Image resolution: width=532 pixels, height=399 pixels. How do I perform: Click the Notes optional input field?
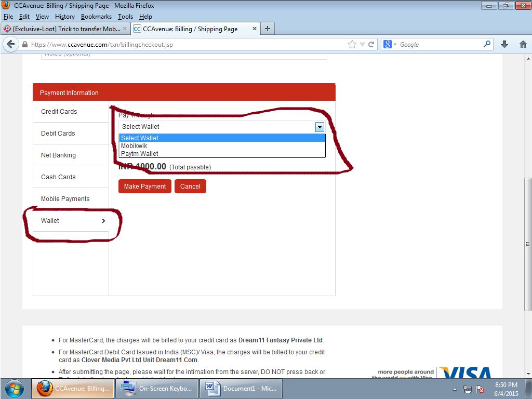(x=184, y=56)
